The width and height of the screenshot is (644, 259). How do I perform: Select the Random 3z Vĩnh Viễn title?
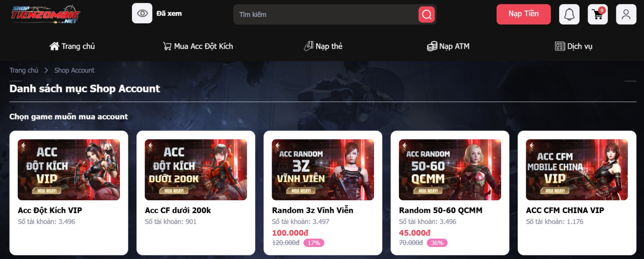click(313, 210)
